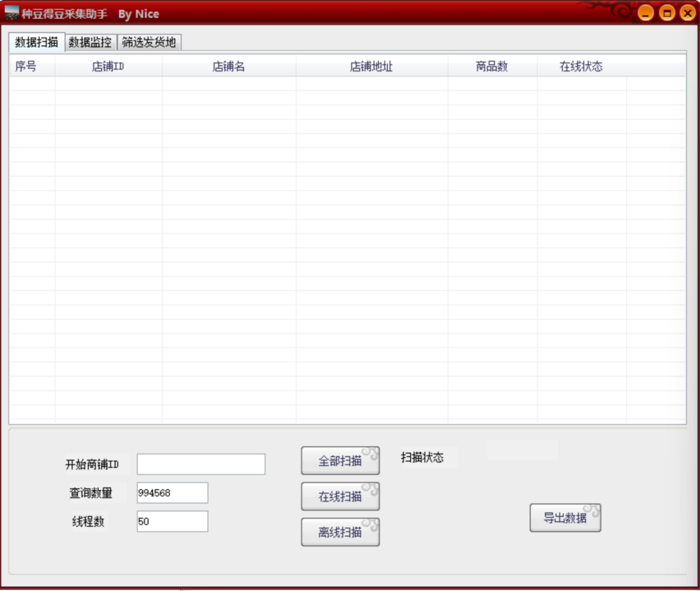Select the 查询数量 field showing 994568

(172, 493)
